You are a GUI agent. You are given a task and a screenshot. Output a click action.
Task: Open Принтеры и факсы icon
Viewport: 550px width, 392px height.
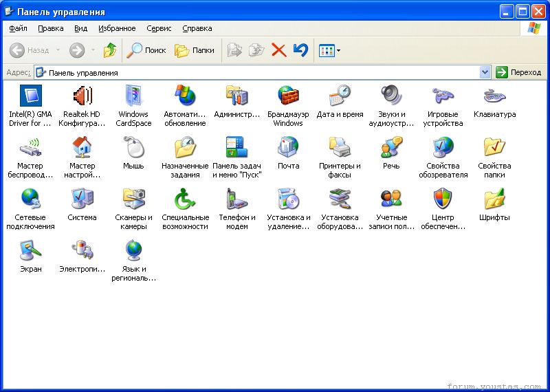(x=340, y=147)
